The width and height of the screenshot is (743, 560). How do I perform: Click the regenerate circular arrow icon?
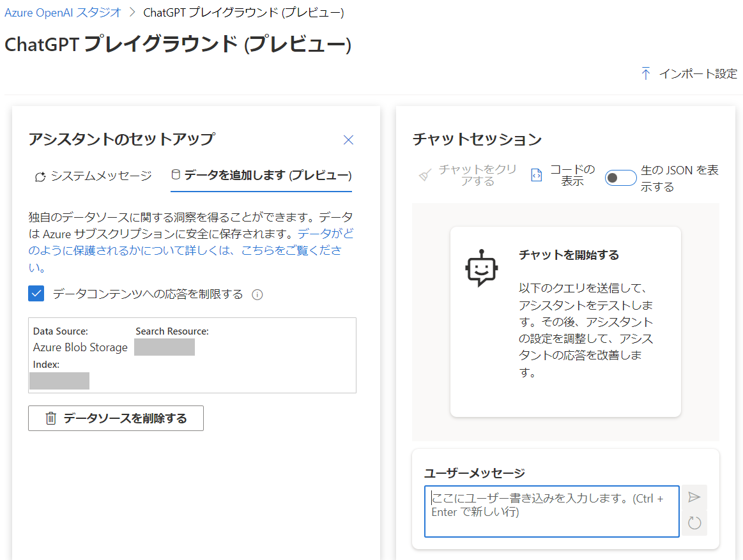point(694,523)
